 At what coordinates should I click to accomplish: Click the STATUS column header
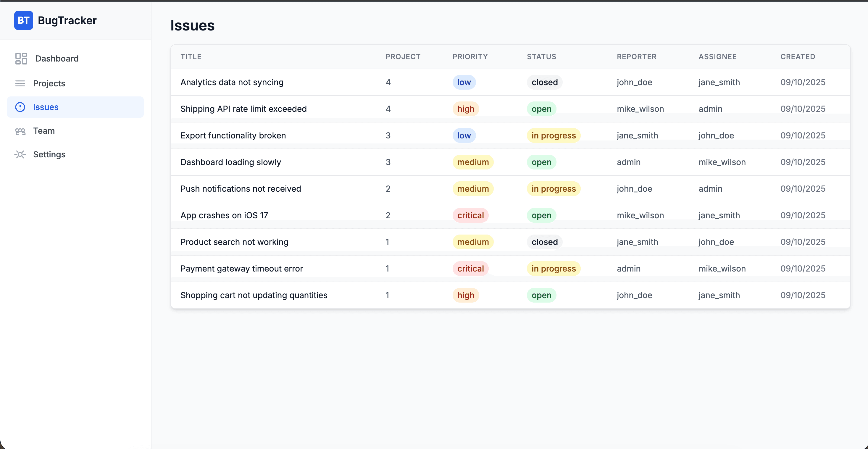(541, 56)
